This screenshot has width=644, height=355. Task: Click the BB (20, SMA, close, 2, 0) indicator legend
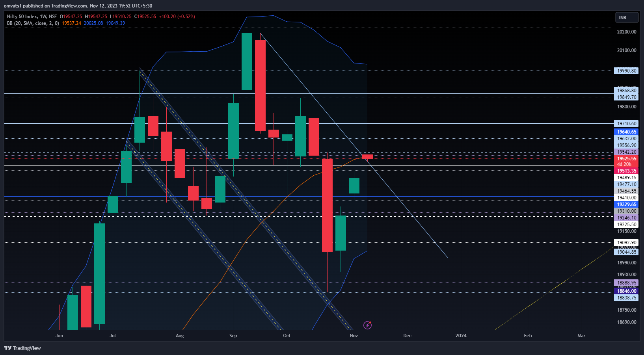(x=33, y=23)
